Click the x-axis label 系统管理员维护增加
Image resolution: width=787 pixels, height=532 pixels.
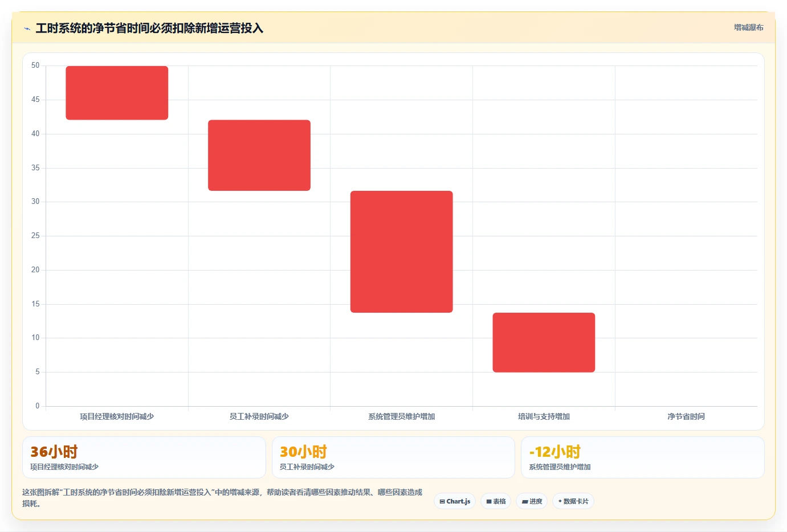pyautogui.click(x=402, y=416)
